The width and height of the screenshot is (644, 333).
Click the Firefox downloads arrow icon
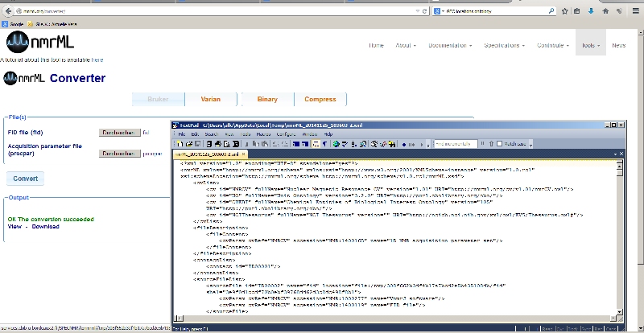(x=591, y=11)
